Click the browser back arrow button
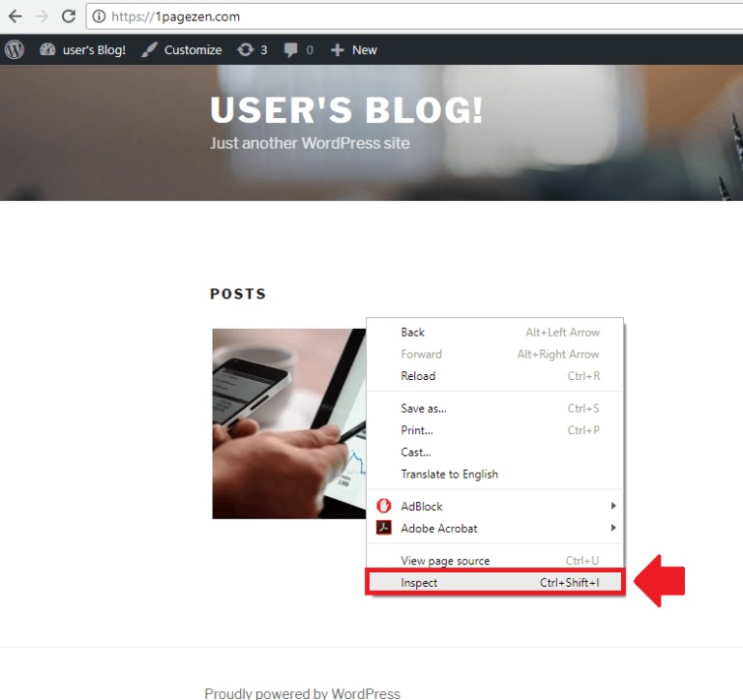The height and width of the screenshot is (700, 743). (15, 16)
